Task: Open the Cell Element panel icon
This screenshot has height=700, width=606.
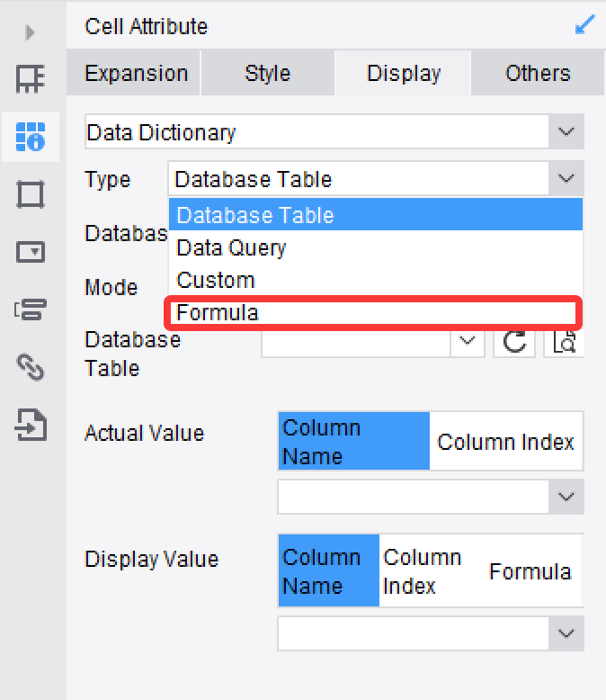Action: [x=31, y=78]
